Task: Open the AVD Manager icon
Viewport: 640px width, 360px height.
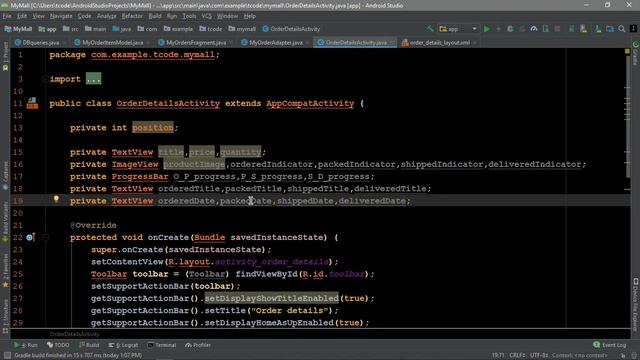Action: tap(584, 29)
